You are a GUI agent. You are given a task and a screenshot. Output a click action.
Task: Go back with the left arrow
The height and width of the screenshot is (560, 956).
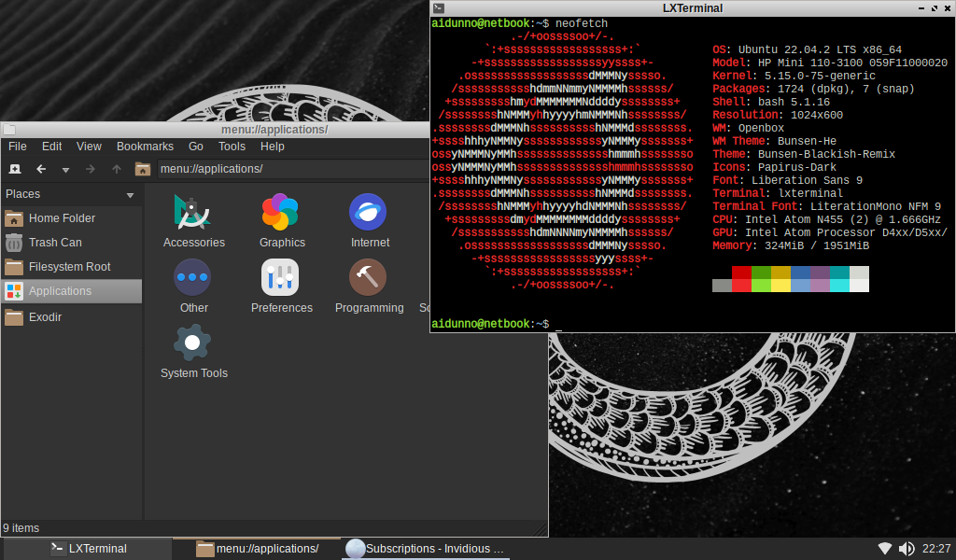click(x=41, y=169)
